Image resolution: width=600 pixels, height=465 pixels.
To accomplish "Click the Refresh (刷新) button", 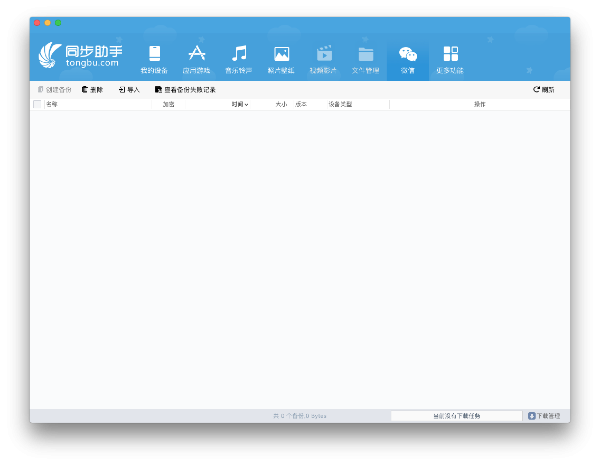I will tap(543, 90).
